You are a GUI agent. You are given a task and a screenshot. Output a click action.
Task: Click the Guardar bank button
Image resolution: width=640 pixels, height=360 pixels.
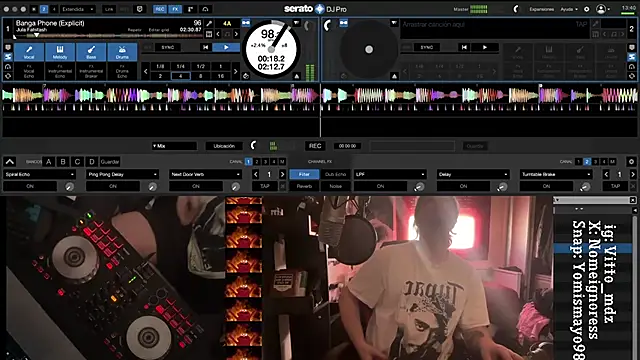coord(110,162)
